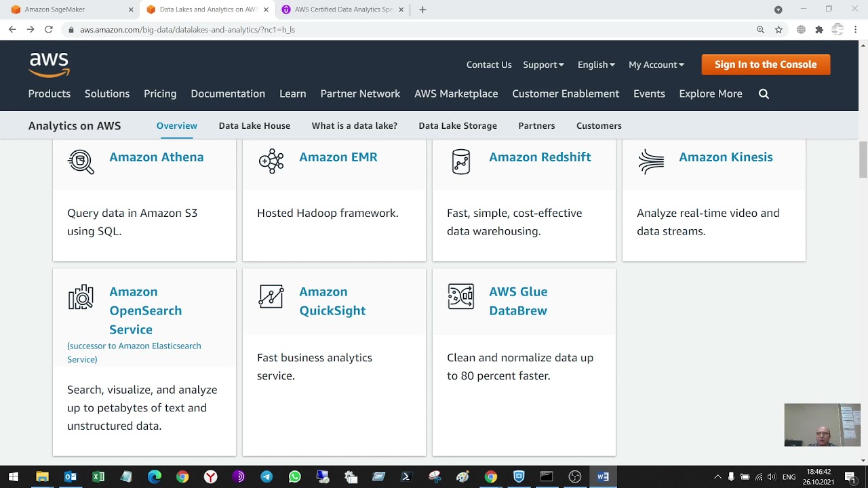This screenshot has width=868, height=488.
Task: Open the Partner Network menu
Action: click(x=360, y=94)
